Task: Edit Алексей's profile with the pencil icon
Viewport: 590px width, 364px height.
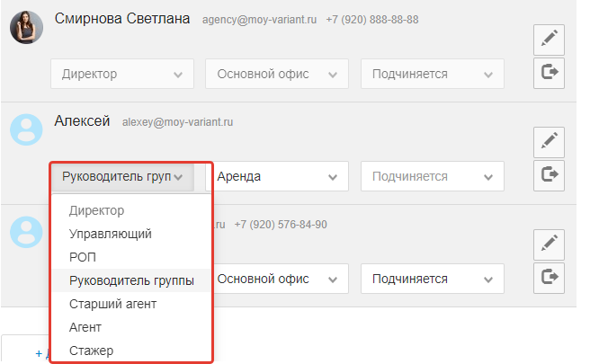Action: [549, 141]
